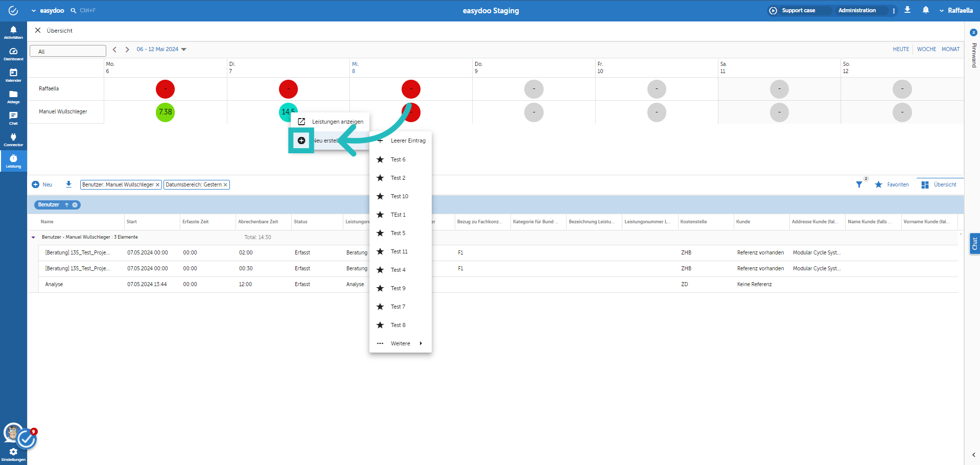This screenshot has width=980, height=465.
Task: Sort by the Name column header
Action: [47, 222]
